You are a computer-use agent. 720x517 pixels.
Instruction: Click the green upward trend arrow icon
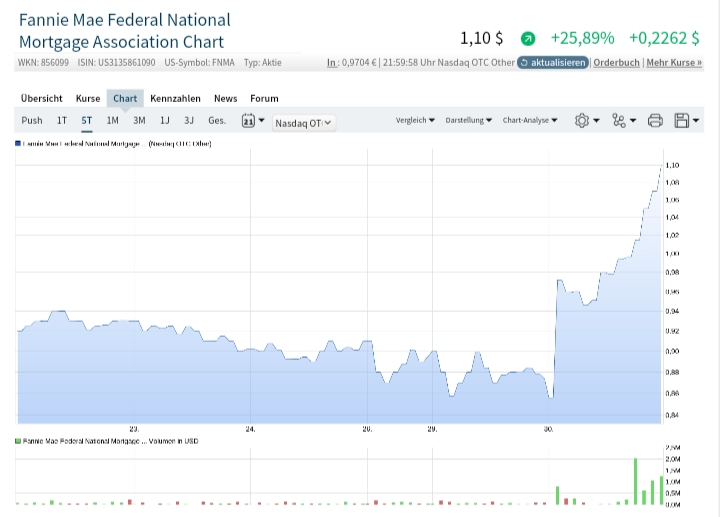pyautogui.click(x=528, y=39)
